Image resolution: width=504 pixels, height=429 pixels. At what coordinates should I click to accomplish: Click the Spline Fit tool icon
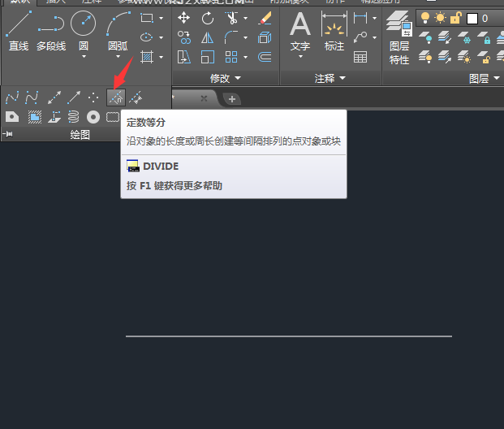12,97
